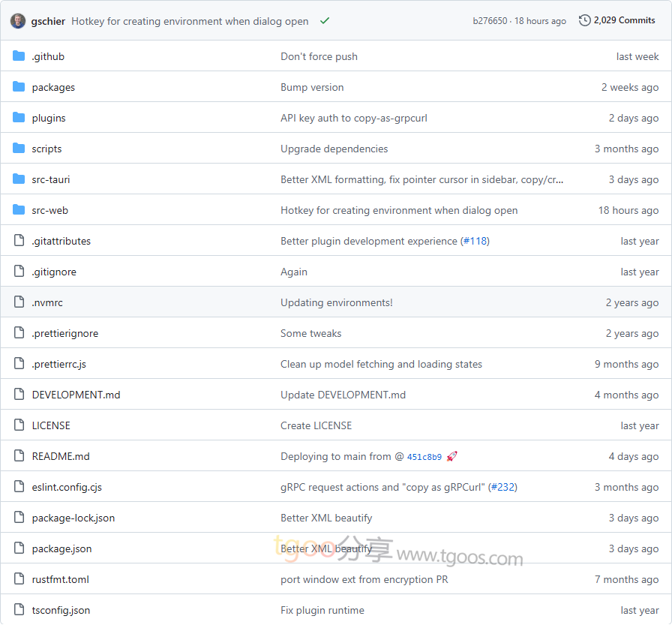Click the README.md file icon

19,456
